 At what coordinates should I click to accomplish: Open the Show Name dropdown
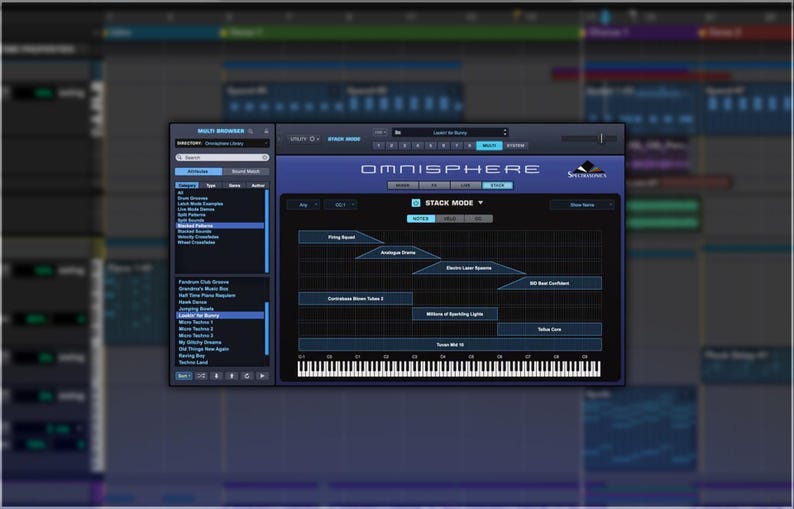(x=582, y=205)
